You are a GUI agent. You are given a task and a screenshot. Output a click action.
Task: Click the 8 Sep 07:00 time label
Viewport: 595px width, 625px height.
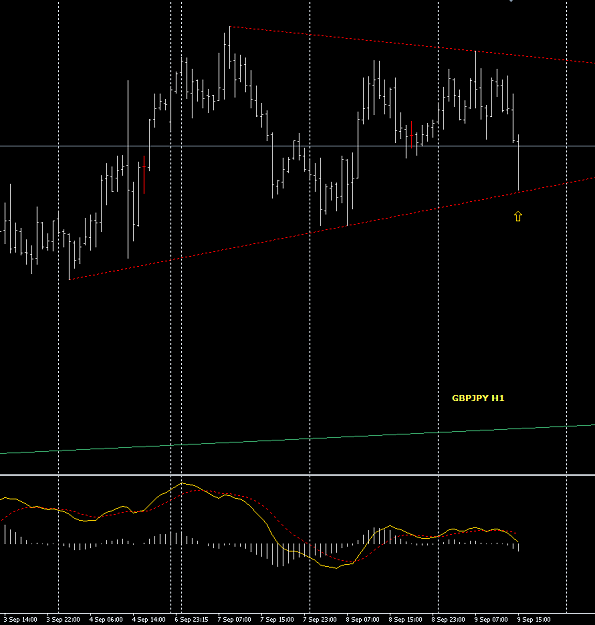(362, 619)
